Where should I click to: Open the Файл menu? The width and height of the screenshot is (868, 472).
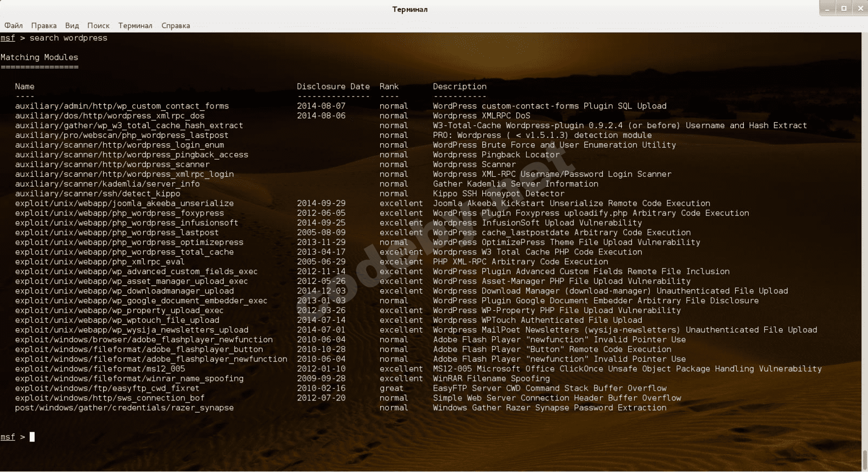pyautogui.click(x=14, y=25)
